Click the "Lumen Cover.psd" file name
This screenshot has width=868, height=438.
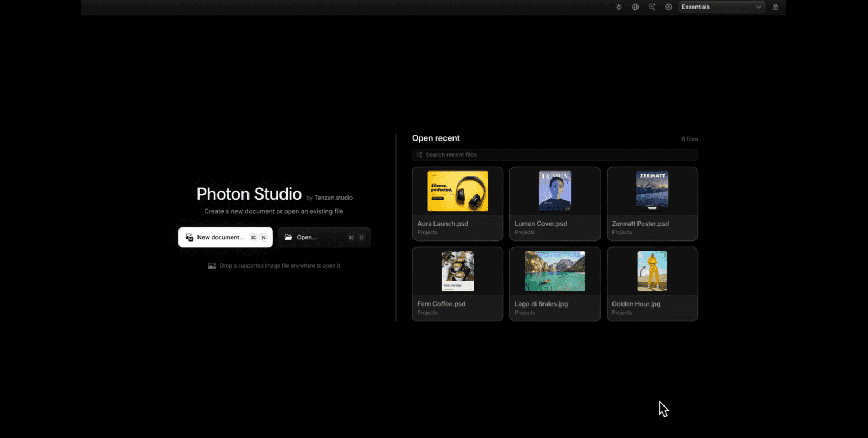coord(541,224)
